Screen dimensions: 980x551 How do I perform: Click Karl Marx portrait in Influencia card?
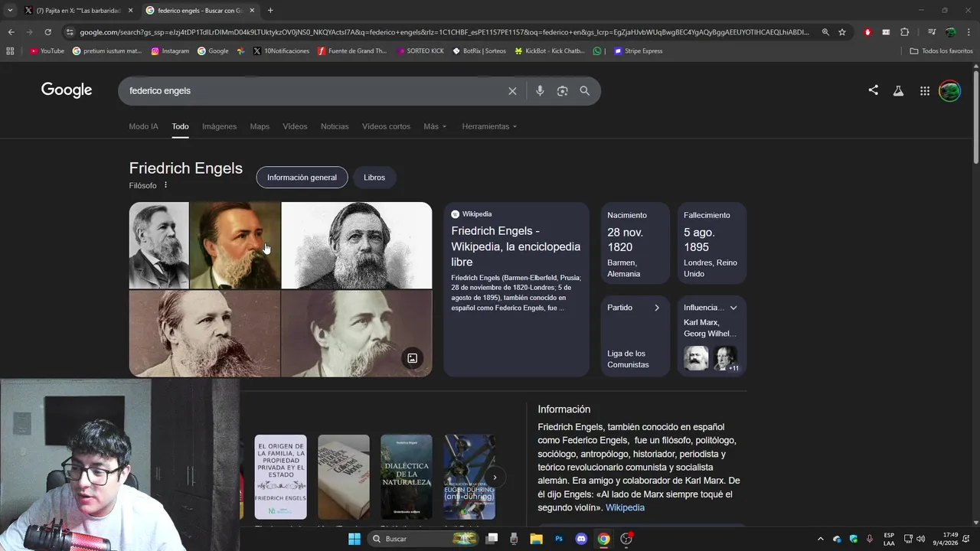pyautogui.click(x=696, y=358)
